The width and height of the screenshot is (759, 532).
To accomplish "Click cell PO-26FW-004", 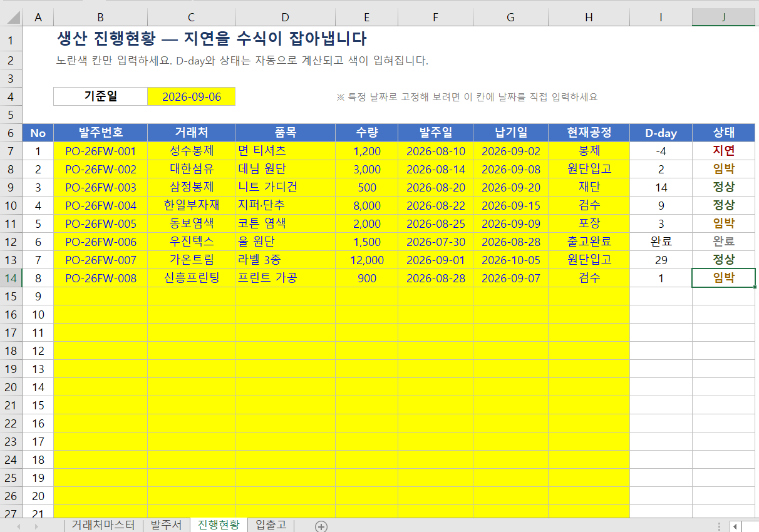I will [101, 205].
